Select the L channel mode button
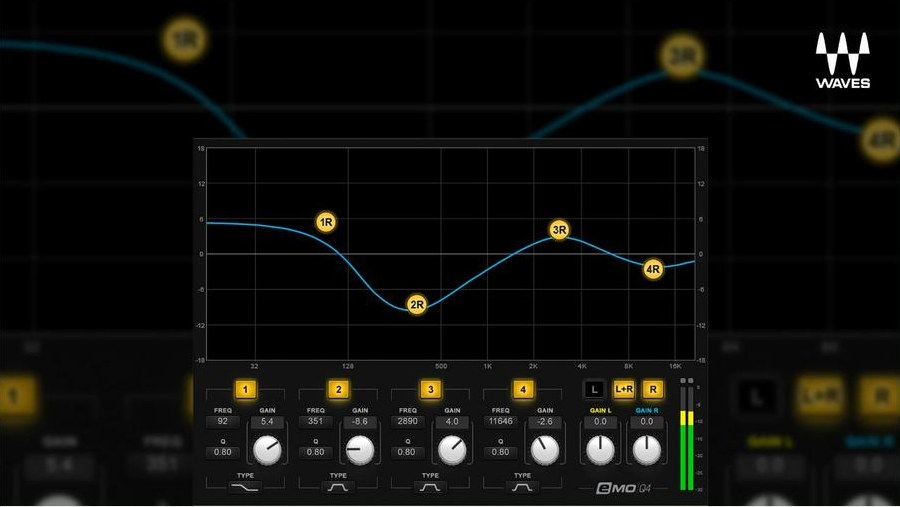Image resolution: width=900 pixels, height=507 pixels. [594, 389]
